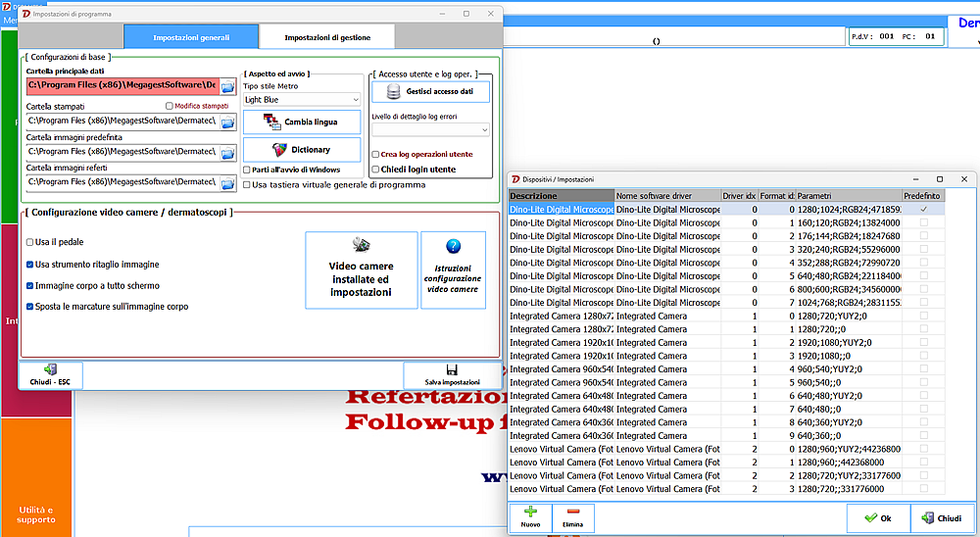
Task: Enable Usa il pedale checkbox
Action: pyautogui.click(x=30, y=242)
